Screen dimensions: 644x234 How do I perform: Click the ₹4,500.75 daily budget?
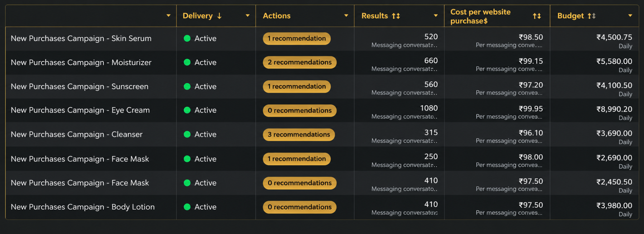[614, 37]
